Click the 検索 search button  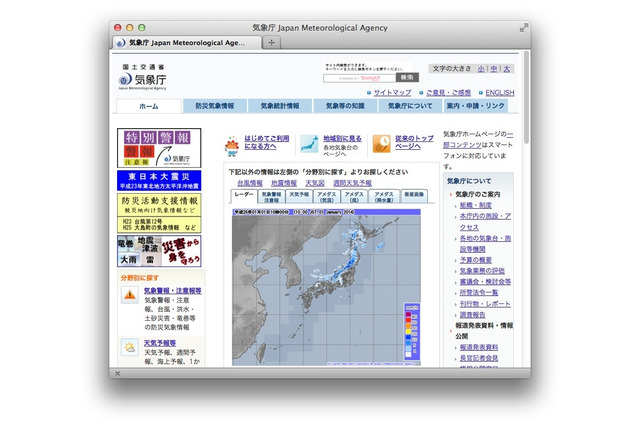click(x=407, y=78)
